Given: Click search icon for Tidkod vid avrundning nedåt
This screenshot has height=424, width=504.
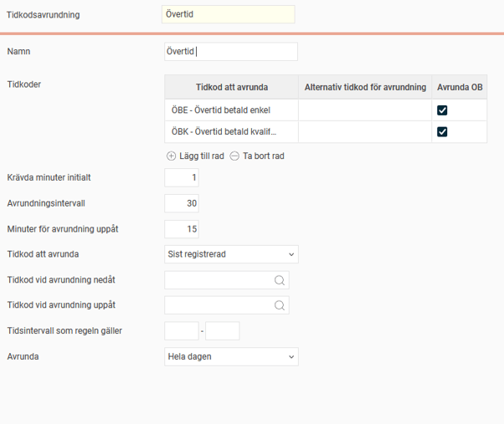Looking at the screenshot, I should pos(280,280).
